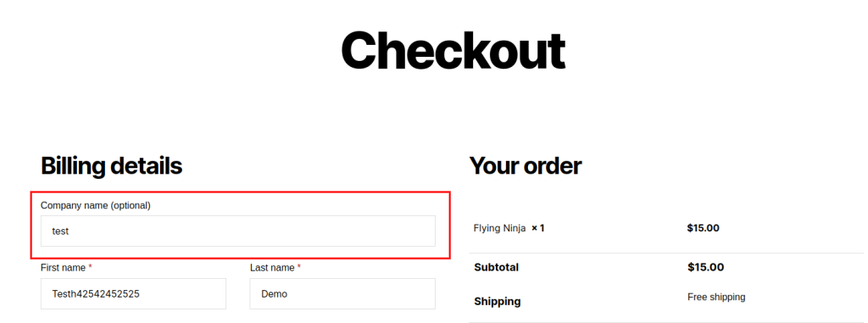Image resolution: width=868 pixels, height=323 pixels.
Task: Click the Subtotal label
Action: click(497, 268)
